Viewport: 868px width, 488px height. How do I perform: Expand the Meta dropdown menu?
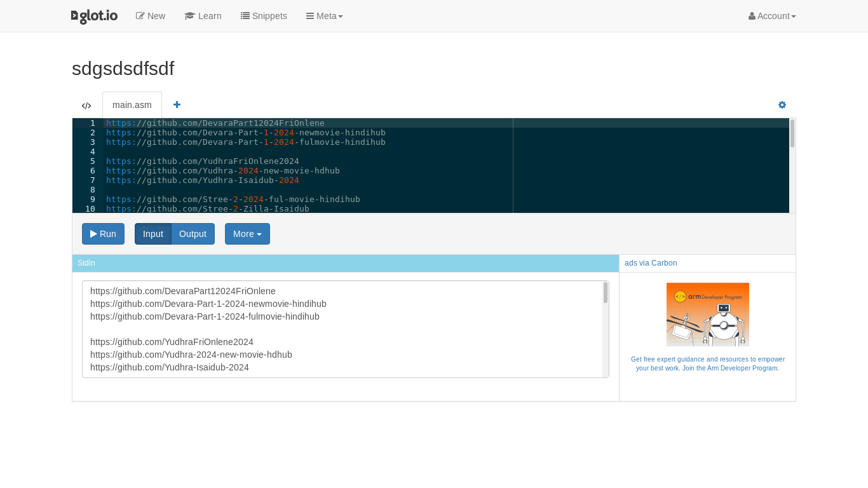point(324,16)
